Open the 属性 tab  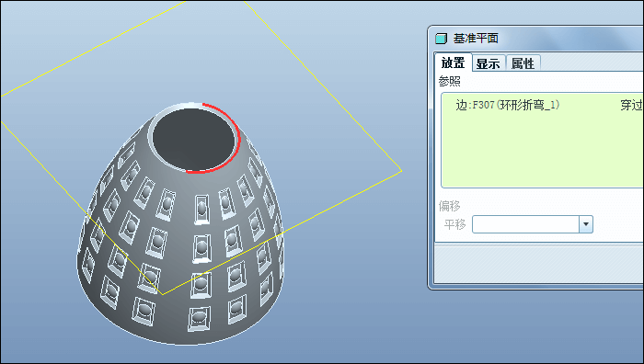click(523, 63)
